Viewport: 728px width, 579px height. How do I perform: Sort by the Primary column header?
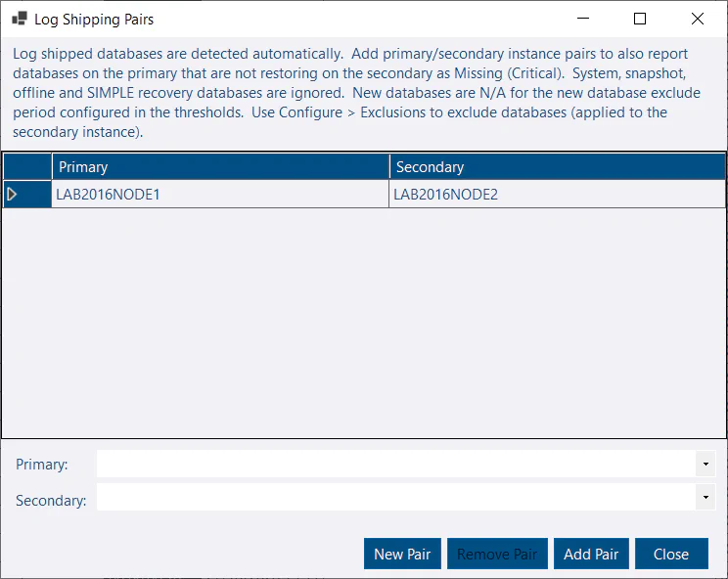point(220,167)
